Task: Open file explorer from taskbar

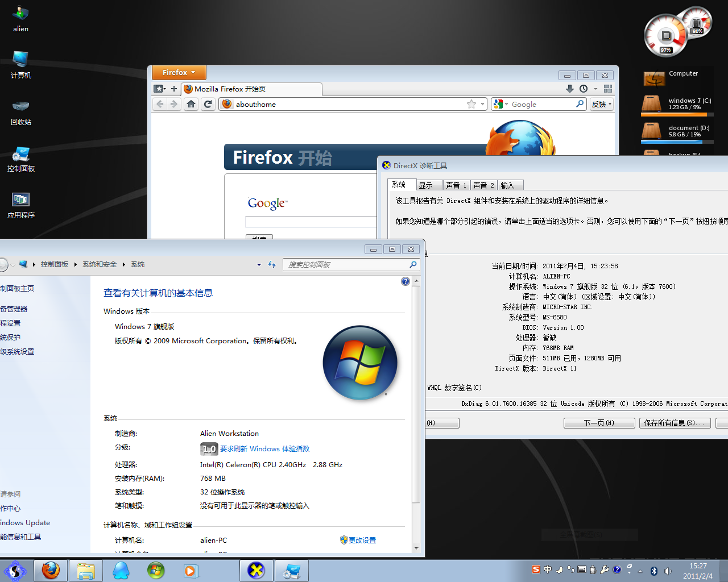Action: [x=86, y=571]
